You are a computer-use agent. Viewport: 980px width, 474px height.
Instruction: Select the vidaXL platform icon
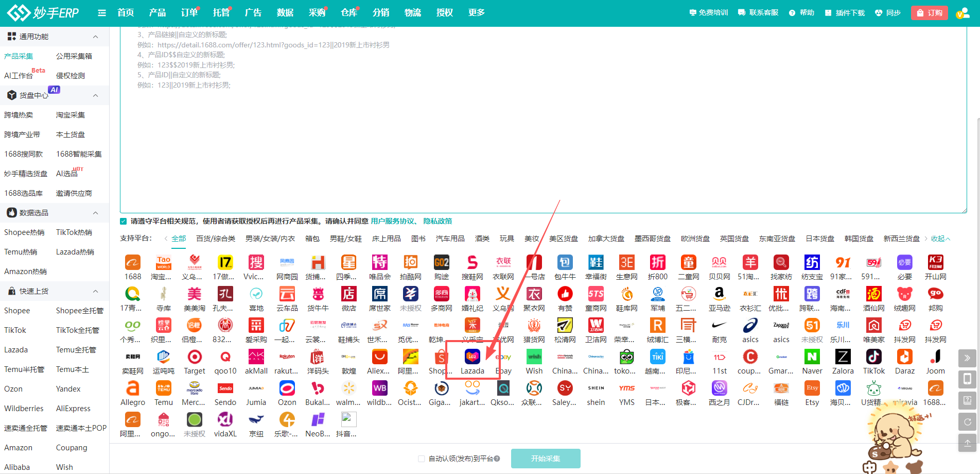tap(225, 420)
